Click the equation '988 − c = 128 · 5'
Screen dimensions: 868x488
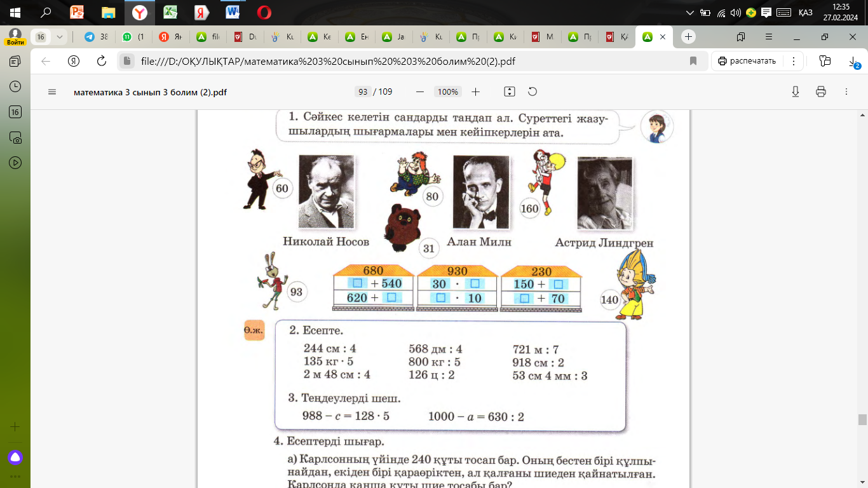[x=346, y=417]
